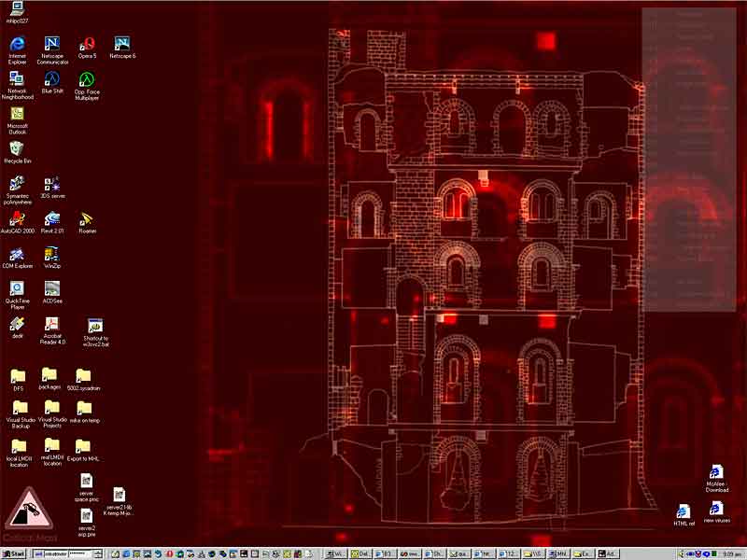The height and width of the screenshot is (560, 747).
Task: Open Acrobat Reader 4.0 icon
Action: point(52,324)
